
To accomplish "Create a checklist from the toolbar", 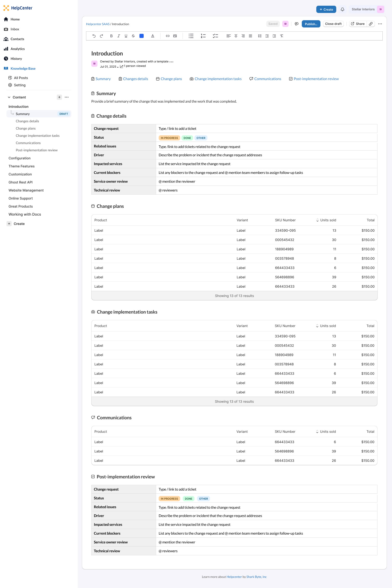I will 215,36.
